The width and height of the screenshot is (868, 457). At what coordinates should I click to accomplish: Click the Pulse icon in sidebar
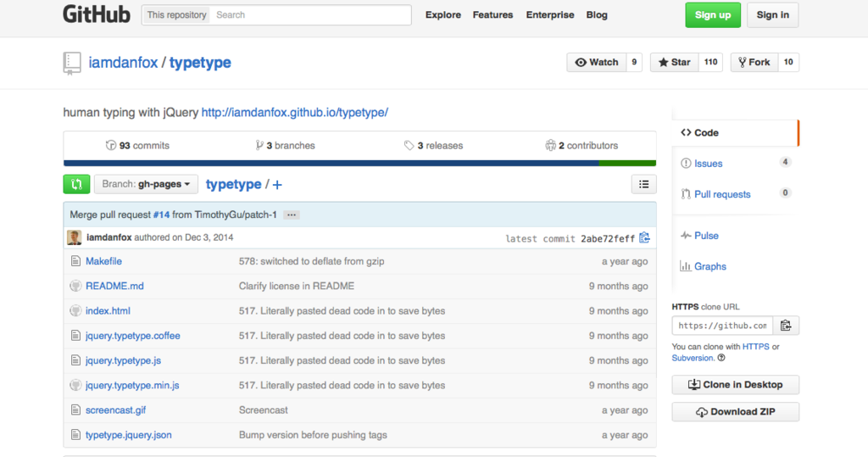point(686,236)
